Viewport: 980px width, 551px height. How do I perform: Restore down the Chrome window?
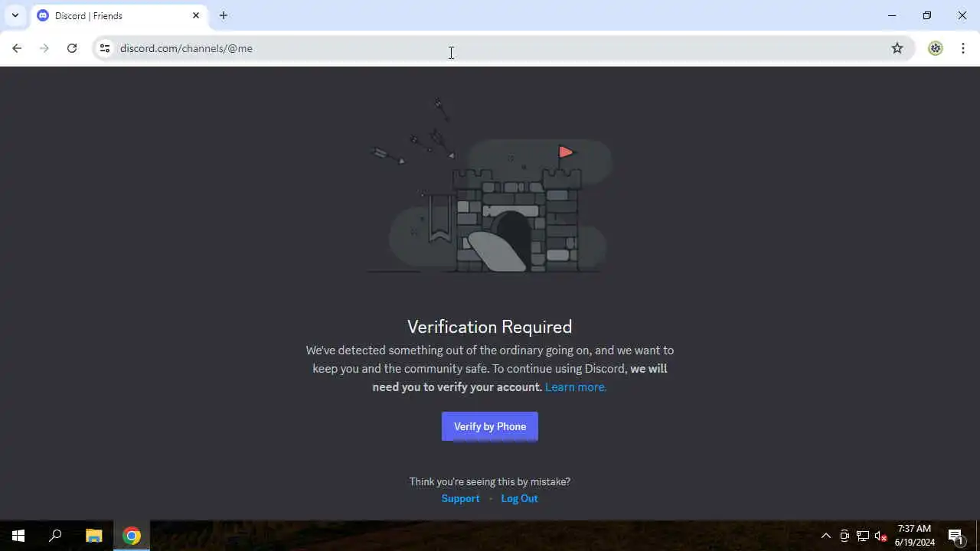pyautogui.click(x=927, y=15)
